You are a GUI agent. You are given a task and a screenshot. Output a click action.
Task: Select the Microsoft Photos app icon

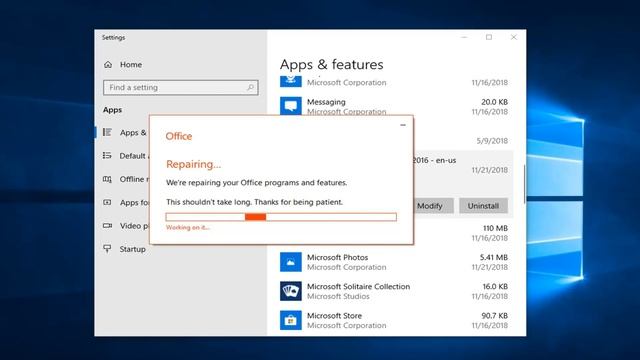[291, 262]
